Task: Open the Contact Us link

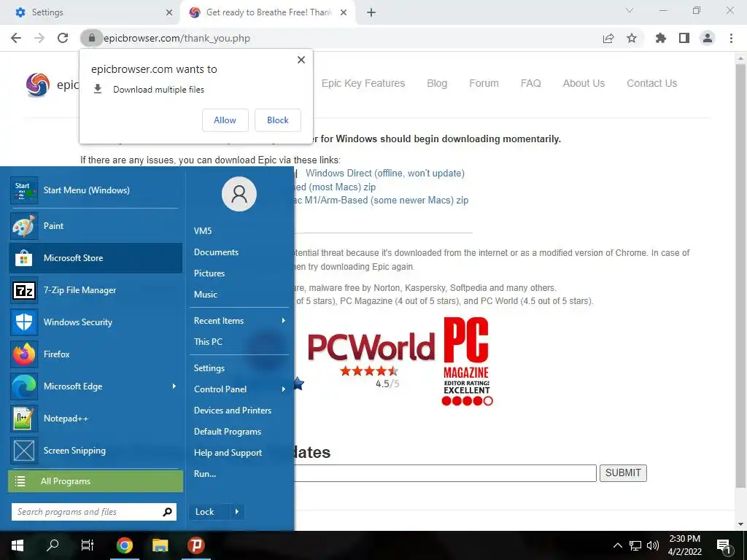Action: (x=651, y=83)
